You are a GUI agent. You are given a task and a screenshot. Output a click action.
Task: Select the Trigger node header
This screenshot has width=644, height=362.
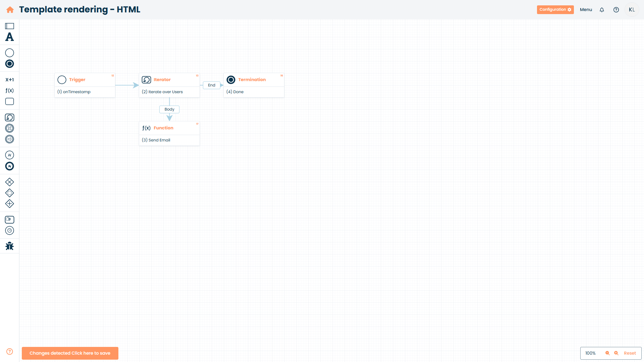point(85,80)
